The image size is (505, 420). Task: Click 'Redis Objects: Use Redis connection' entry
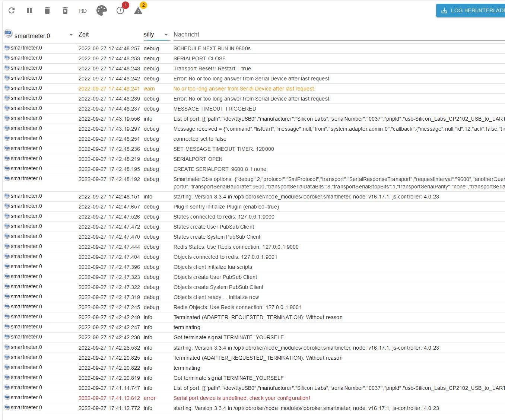pos(238,307)
